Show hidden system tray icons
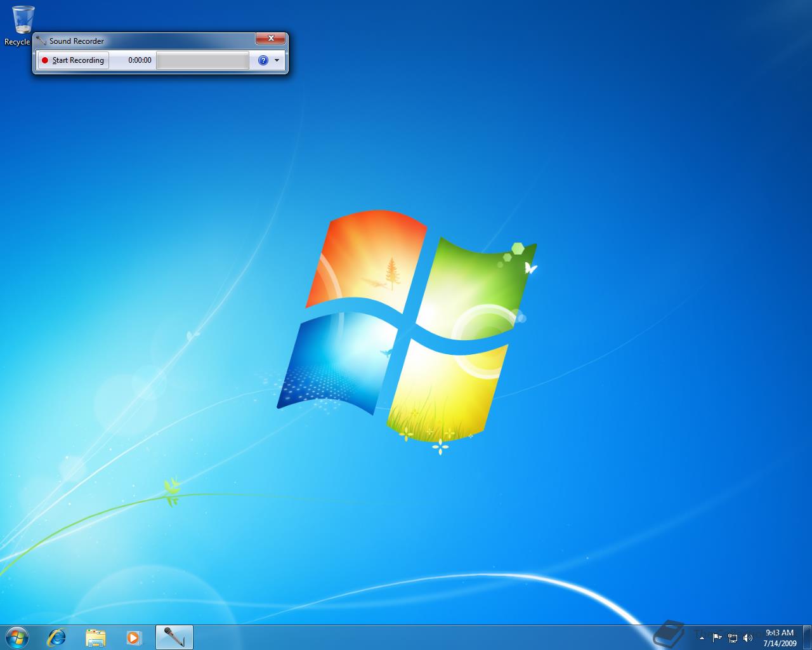Image resolution: width=812 pixels, height=650 pixels. pos(702,637)
